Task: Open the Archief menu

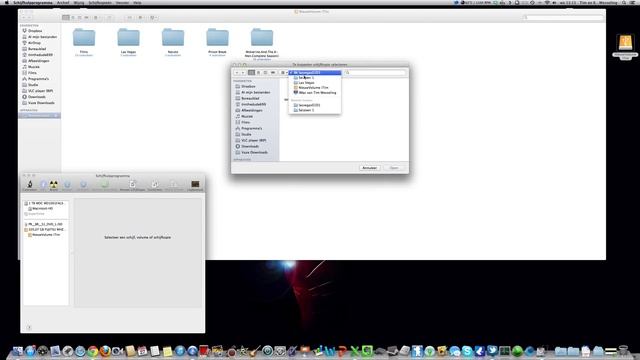Action: [x=63, y=2]
